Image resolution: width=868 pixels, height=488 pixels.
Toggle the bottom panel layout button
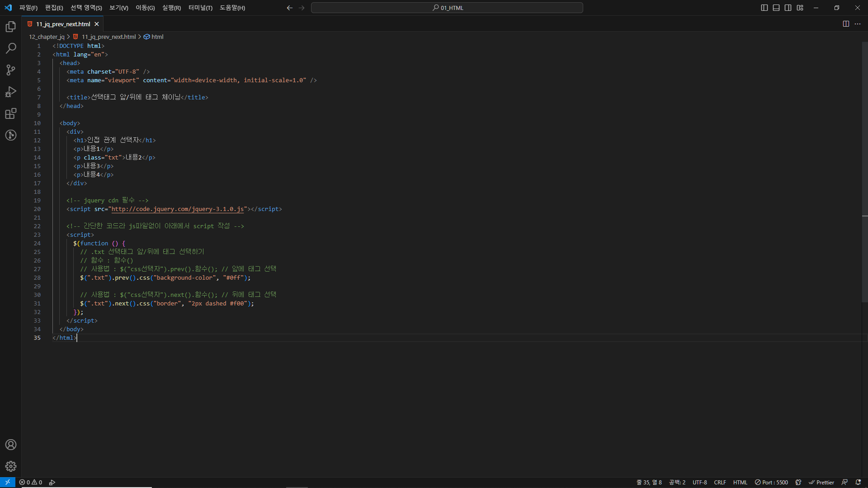tap(776, 8)
